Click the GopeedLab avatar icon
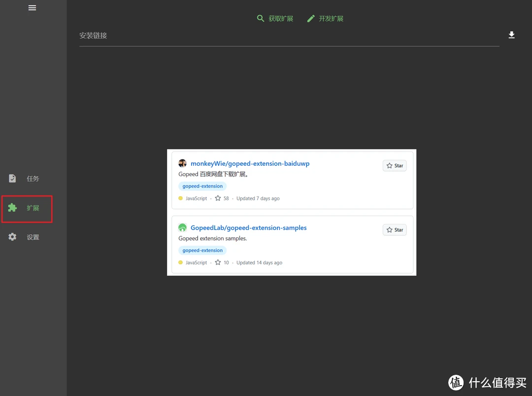This screenshot has width=532, height=396. [183, 227]
